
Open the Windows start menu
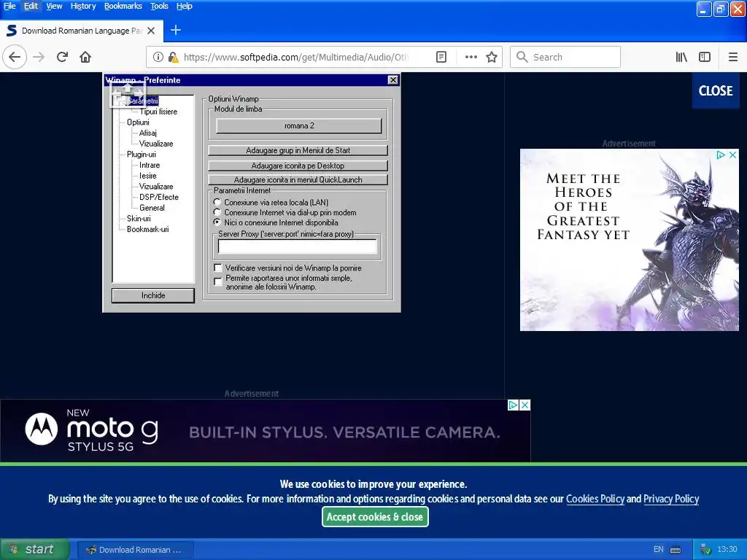click(35, 550)
